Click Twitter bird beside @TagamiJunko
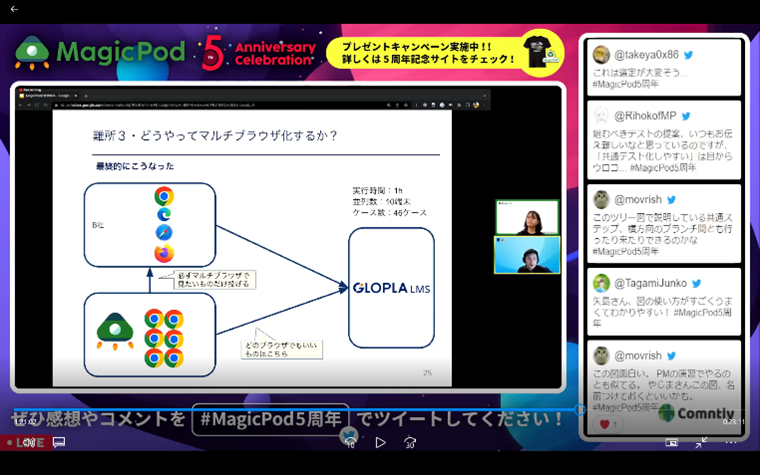 [697, 284]
